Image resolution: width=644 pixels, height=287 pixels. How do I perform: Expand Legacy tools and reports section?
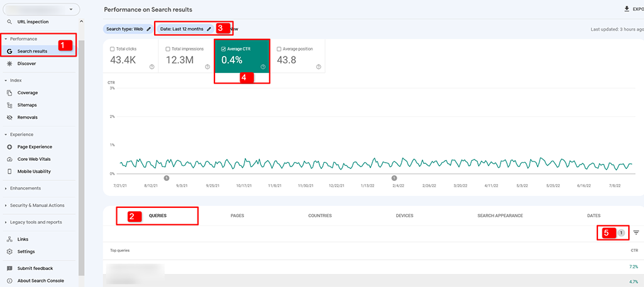pos(6,222)
